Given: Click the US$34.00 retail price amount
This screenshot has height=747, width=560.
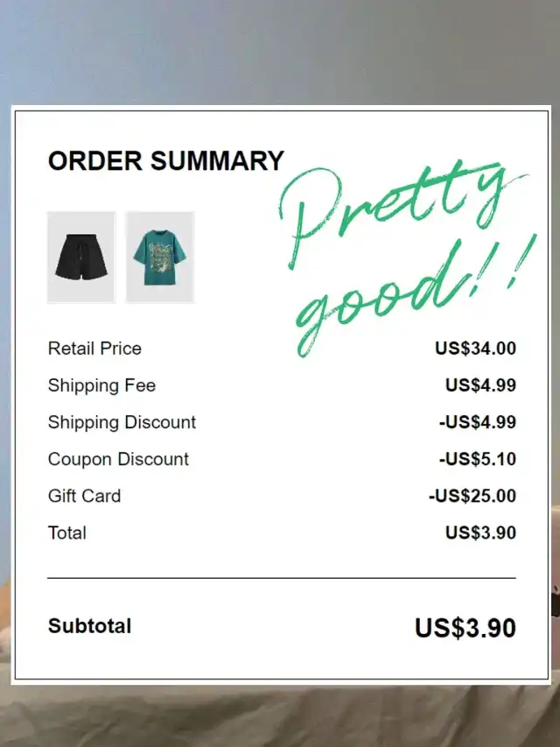Looking at the screenshot, I should pyautogui.click(x=475, y=349).
